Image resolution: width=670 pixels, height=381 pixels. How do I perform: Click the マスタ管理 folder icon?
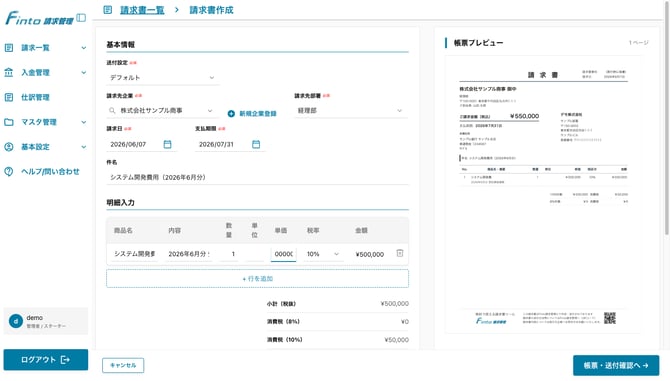coord(9,122)
